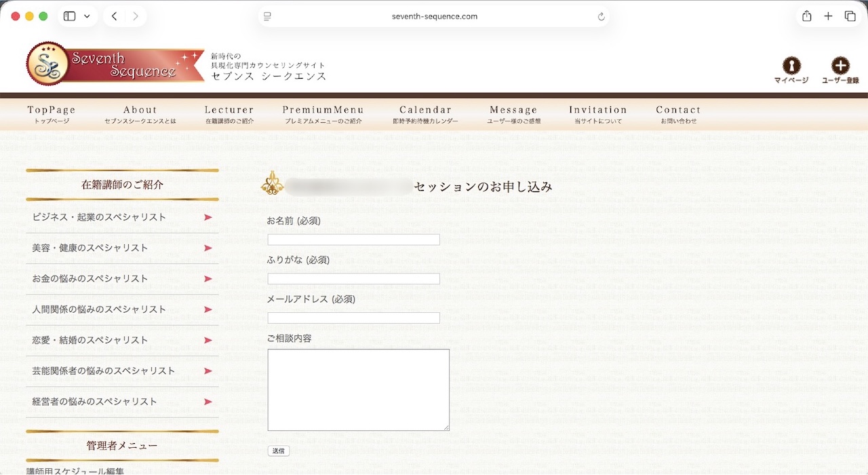
Task: Open the Lecturer menu
Action: tap(229, 114)
